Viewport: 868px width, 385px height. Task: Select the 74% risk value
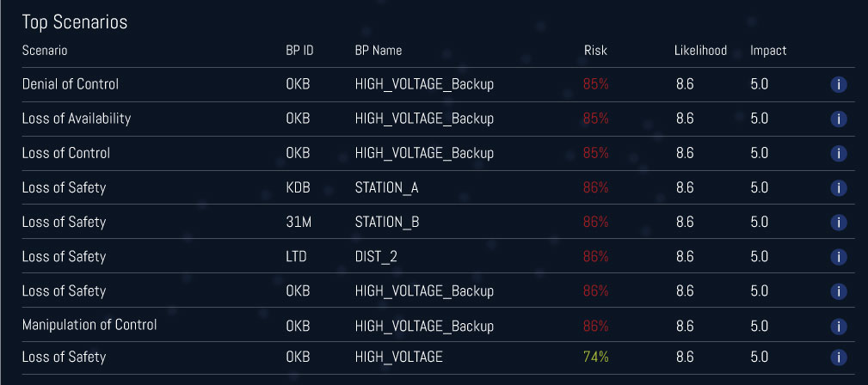(595, 357)
